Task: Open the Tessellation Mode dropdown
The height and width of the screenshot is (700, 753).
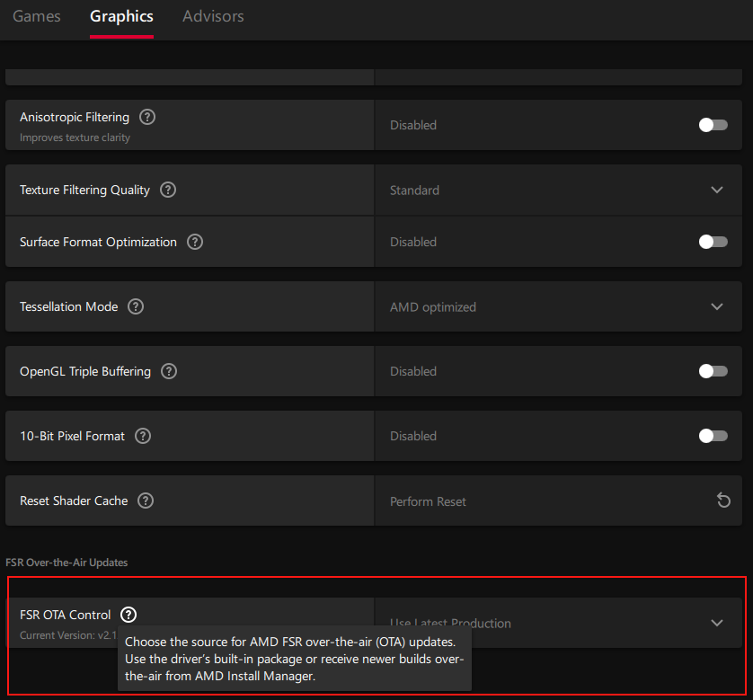Action: (717, 306)
